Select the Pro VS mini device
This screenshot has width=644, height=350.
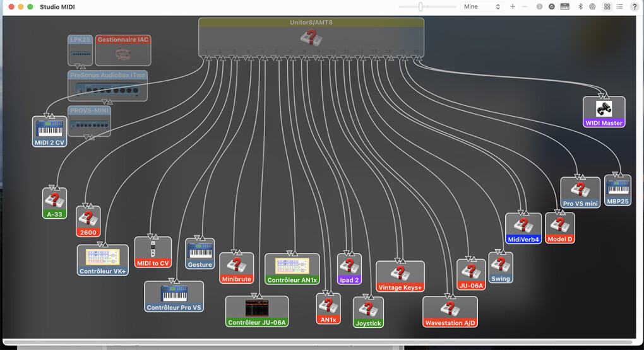(580, 192)
